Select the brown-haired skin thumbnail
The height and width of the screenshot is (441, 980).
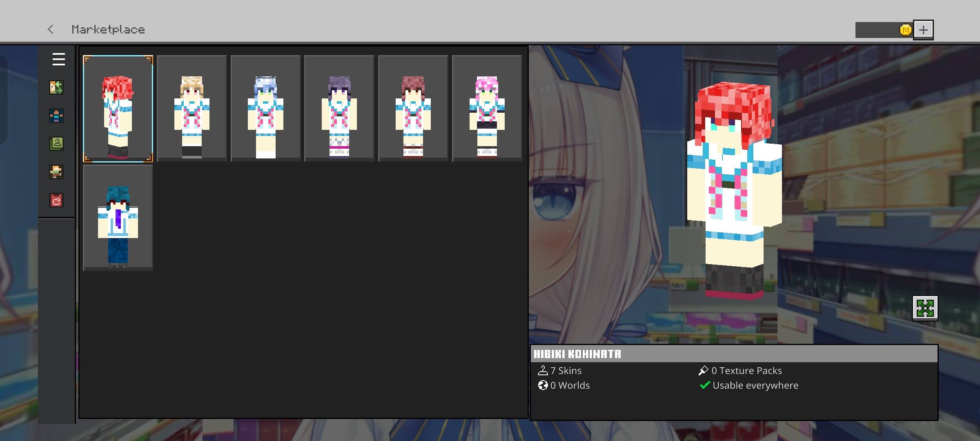coord(413,109)
